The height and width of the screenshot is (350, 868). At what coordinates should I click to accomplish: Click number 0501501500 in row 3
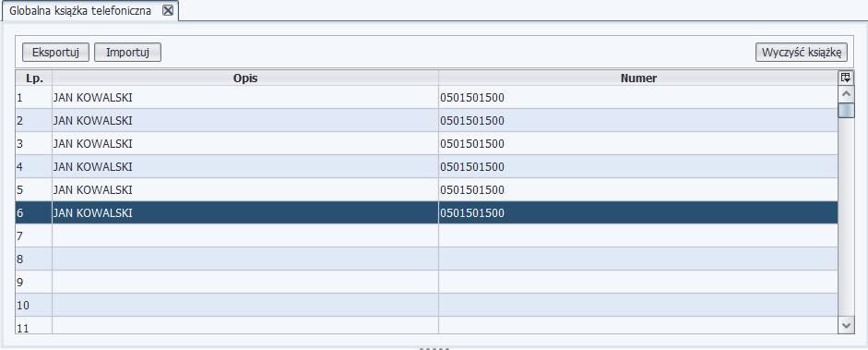click(473, 144)
